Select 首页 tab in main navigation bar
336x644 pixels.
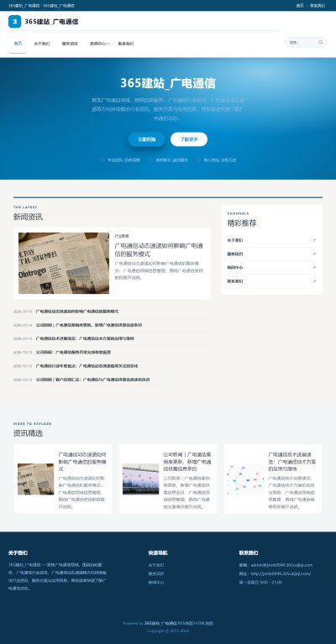click(18, 44)
